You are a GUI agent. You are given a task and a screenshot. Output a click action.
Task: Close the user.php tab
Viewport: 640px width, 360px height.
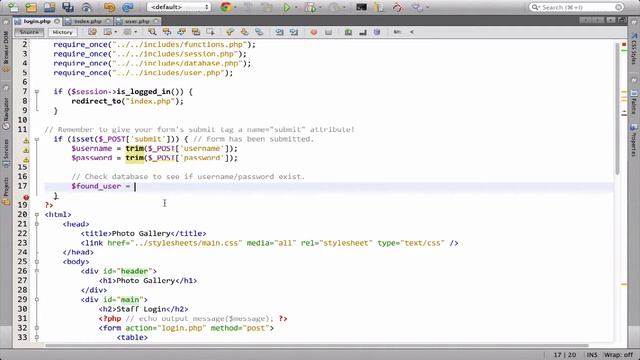[156, 21]
